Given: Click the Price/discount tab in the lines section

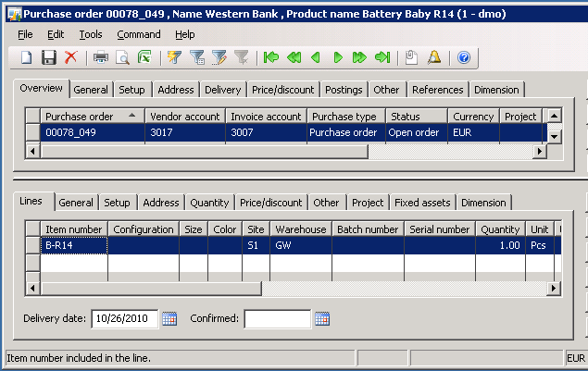Looking at the screenshot, I should 270,203.
